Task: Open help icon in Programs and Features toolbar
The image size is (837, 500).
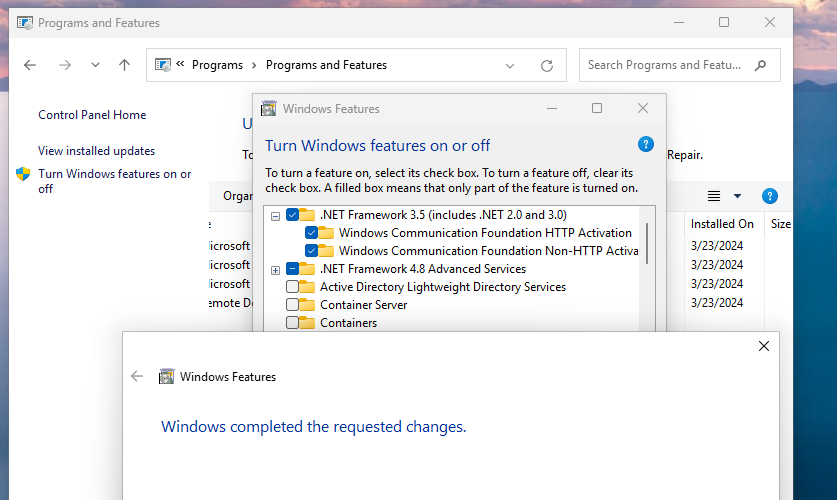Action: (769, 196)
